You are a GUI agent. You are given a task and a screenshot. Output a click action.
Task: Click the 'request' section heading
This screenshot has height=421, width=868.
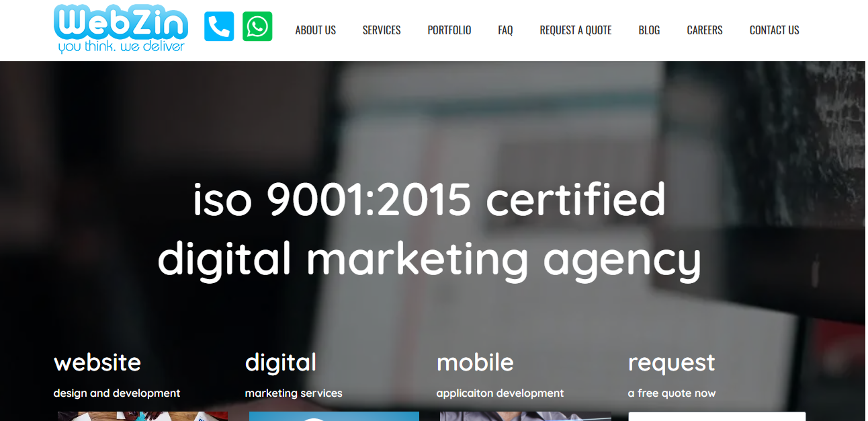click(x=671, y=363)
